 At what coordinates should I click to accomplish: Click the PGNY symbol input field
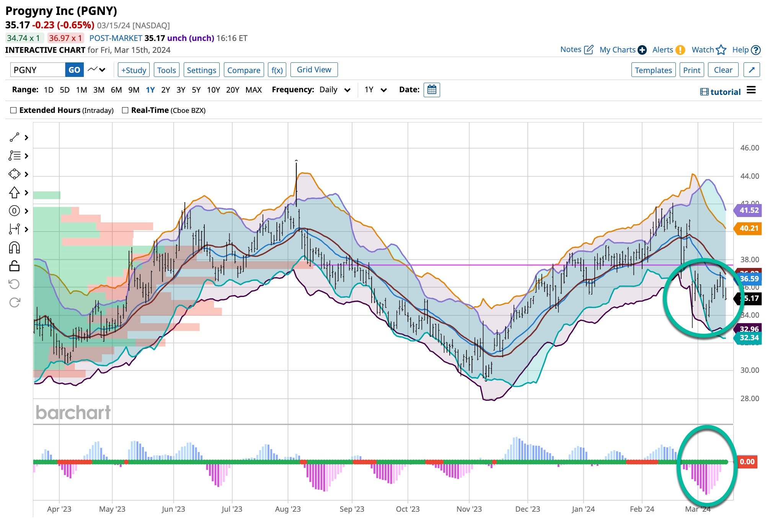point(38,70)
